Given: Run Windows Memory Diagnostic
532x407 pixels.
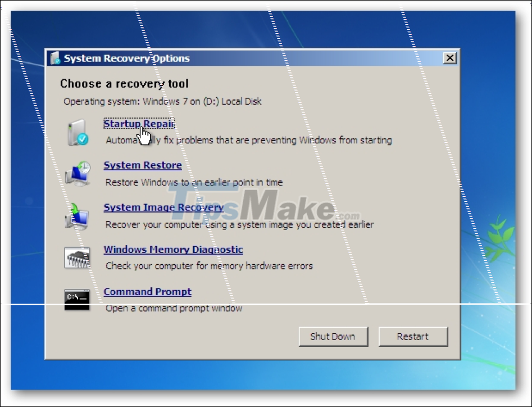Looking at the screenshot, I should click(172, 249).
